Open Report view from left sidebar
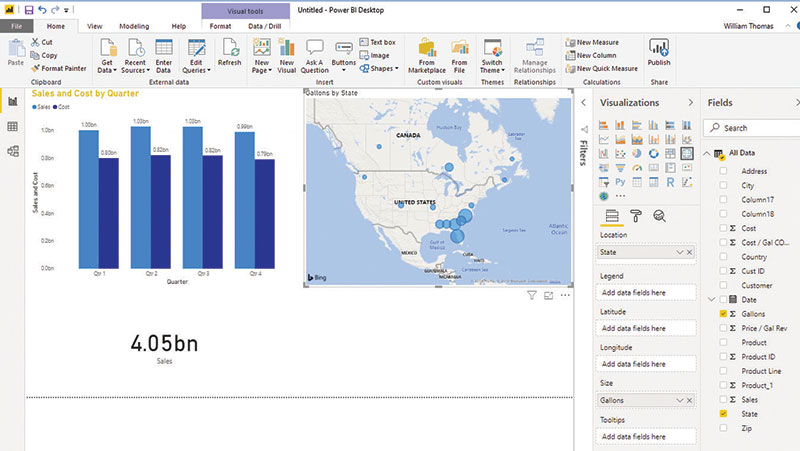This screenshot has width=800, height=451. [x=13, y=101]
